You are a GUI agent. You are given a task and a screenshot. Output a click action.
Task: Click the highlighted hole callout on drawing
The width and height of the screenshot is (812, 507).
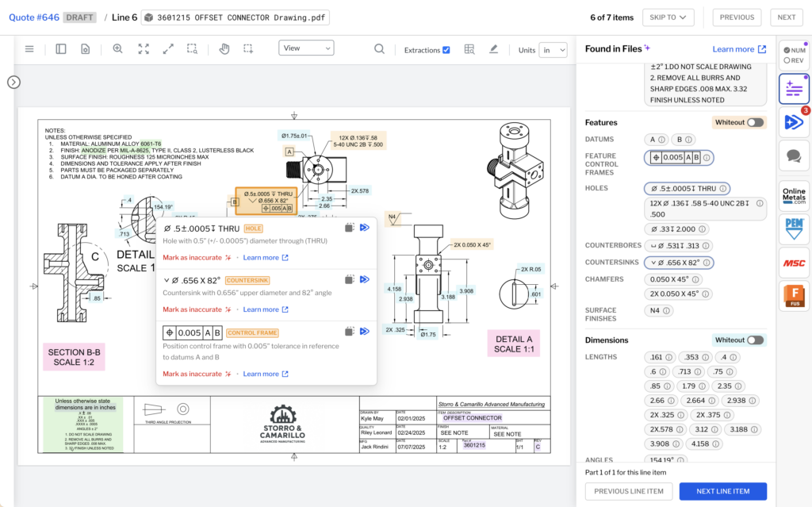pos(266,202)
